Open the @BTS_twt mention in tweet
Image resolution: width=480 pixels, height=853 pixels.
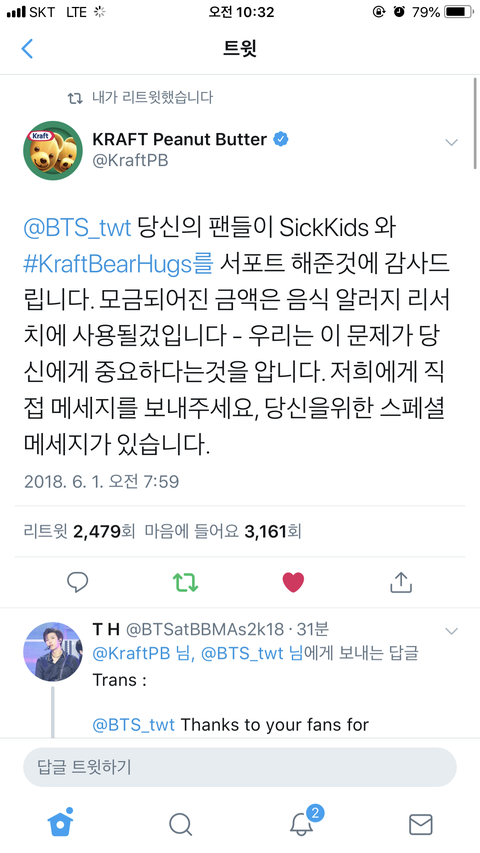pos(77,228)
